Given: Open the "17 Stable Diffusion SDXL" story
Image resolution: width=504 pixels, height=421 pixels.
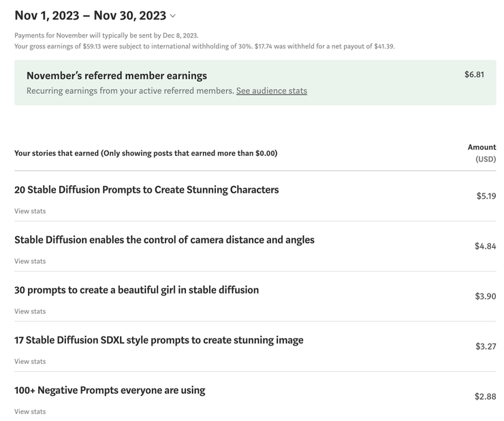Looking at the screenshot, I should 159,340.
